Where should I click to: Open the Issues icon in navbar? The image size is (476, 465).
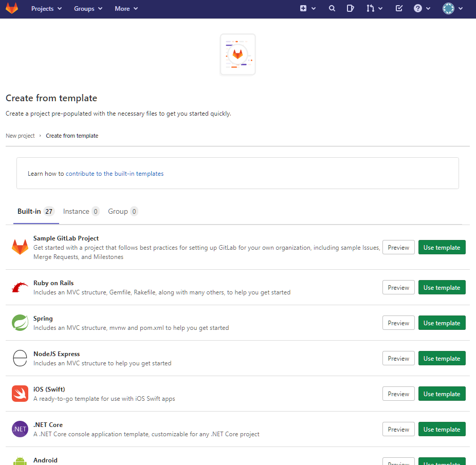point(351,9)
